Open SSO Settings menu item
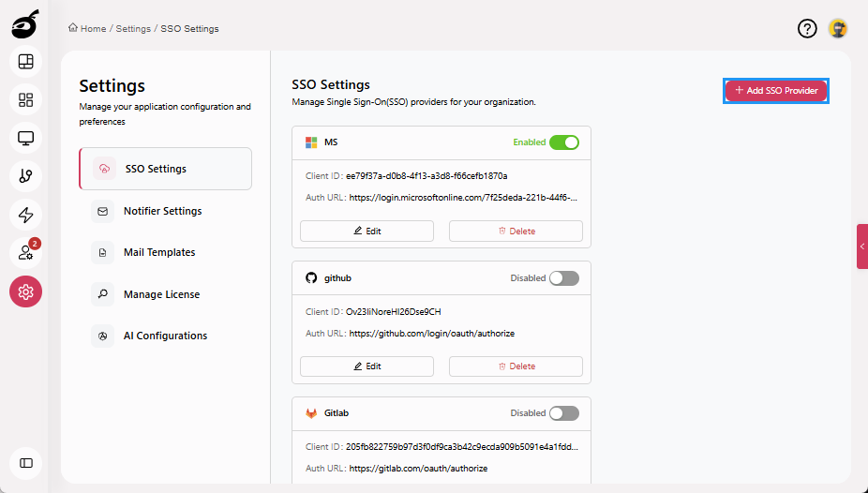The image size is (868, 493). click(x=166, y=169)
